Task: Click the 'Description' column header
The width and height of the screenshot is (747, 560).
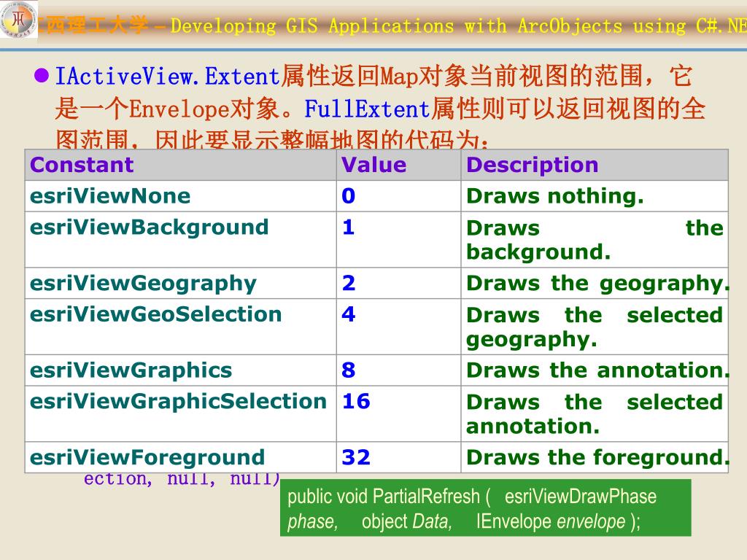Action: pyautogui.click(x=594, y=165)
